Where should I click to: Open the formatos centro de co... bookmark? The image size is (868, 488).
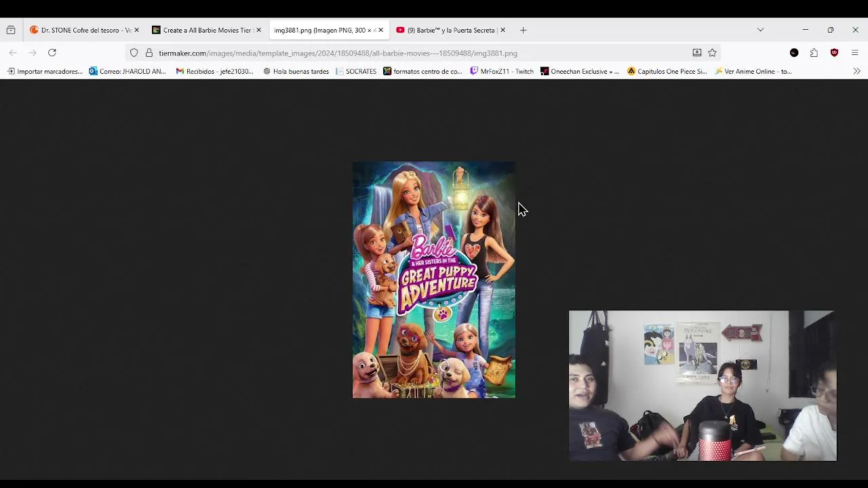[x=422, y=71]
